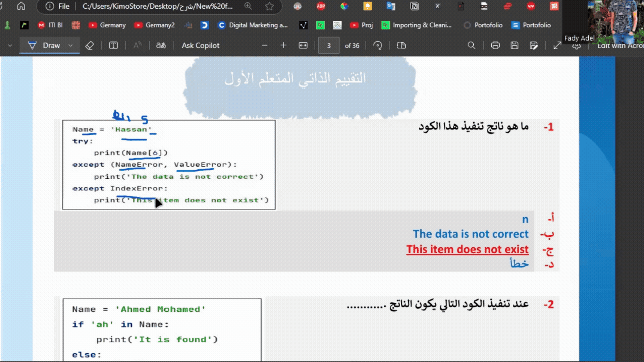Click the Save icon
The height and width of the screenshot is (362, 644).
point(515,46)
